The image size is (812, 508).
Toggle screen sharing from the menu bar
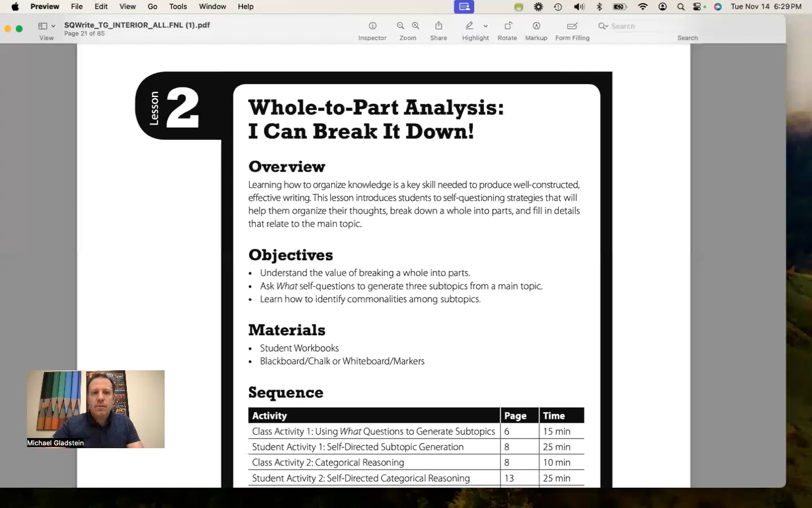(x=464, y=7)
